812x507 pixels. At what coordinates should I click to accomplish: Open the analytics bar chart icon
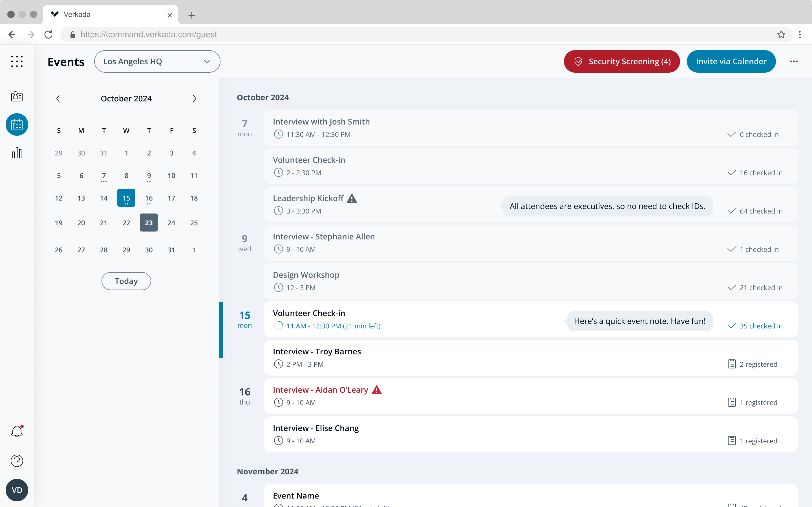[17, 153]
